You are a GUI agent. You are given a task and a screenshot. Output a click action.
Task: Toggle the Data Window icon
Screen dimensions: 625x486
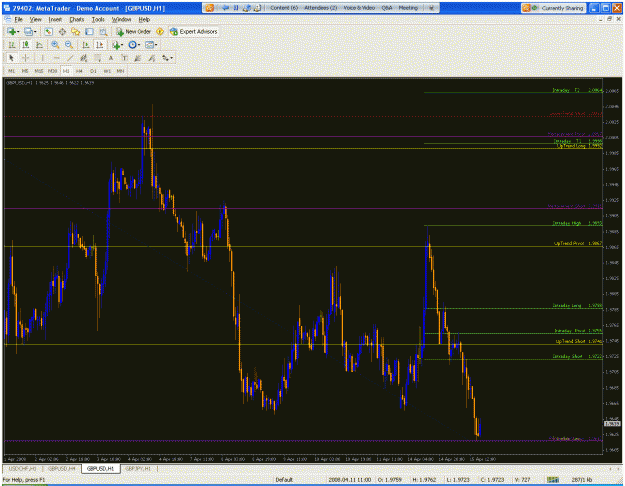coord(62,31)
